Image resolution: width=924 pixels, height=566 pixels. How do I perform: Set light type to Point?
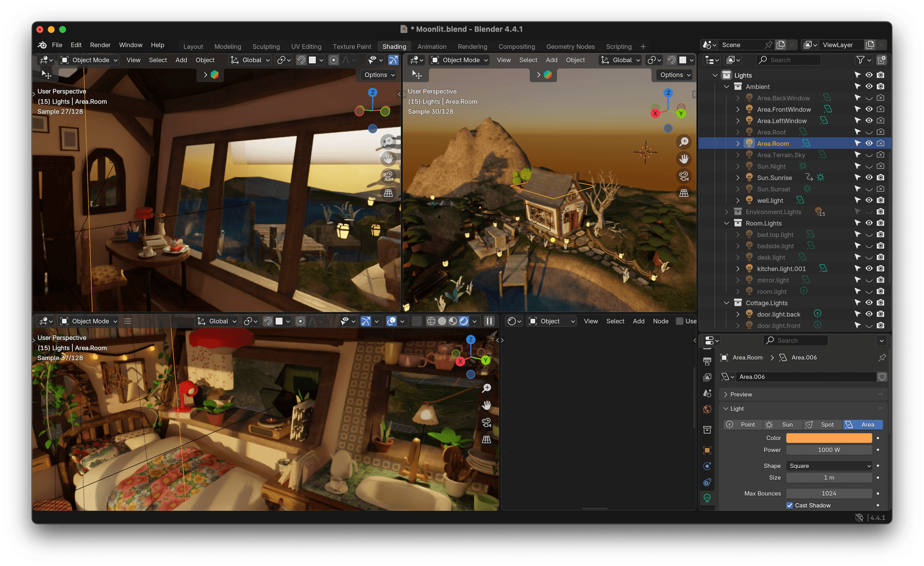click(x=743, y=424)
